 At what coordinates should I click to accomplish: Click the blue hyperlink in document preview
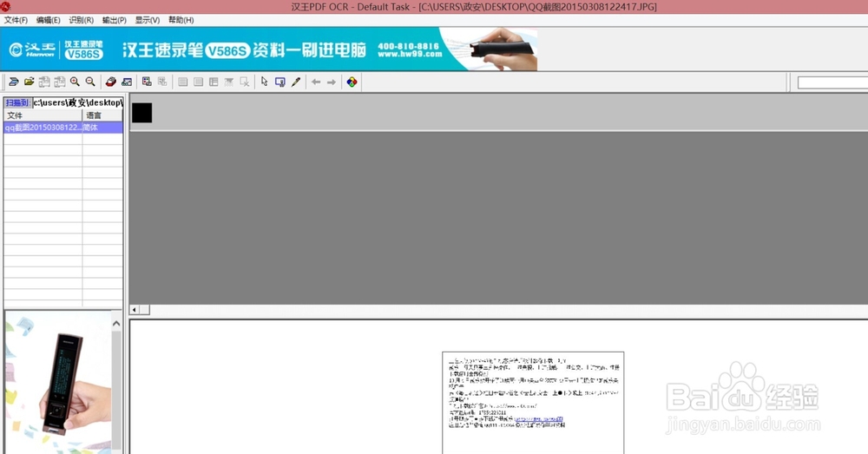pyautogui.click(x=539, y=419)
